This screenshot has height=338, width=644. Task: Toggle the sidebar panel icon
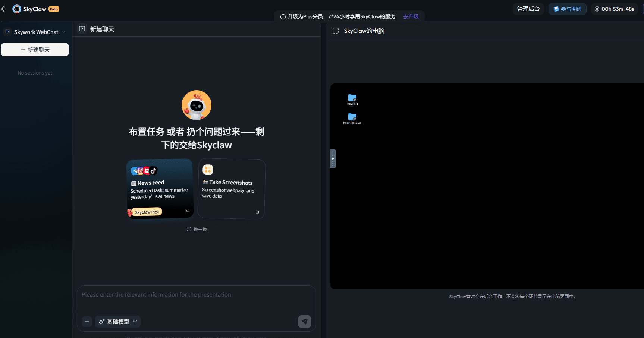coord(82,29)
